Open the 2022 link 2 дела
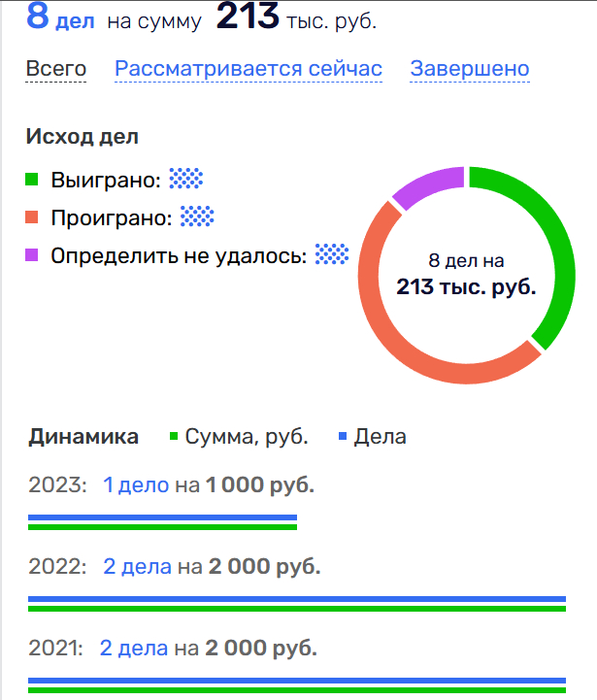This screenshot has height=700, width=597. [137, 566]
